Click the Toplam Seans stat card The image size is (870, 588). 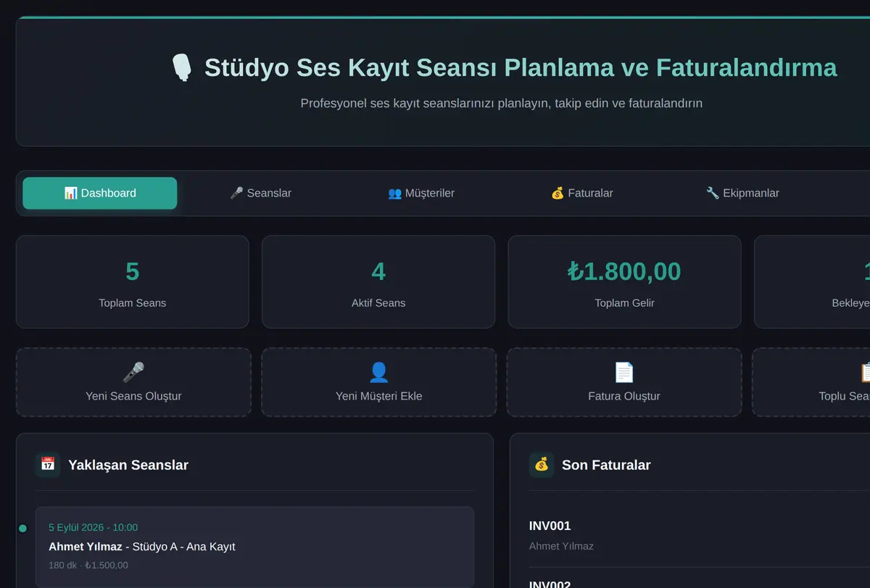[x=133, y=282]
